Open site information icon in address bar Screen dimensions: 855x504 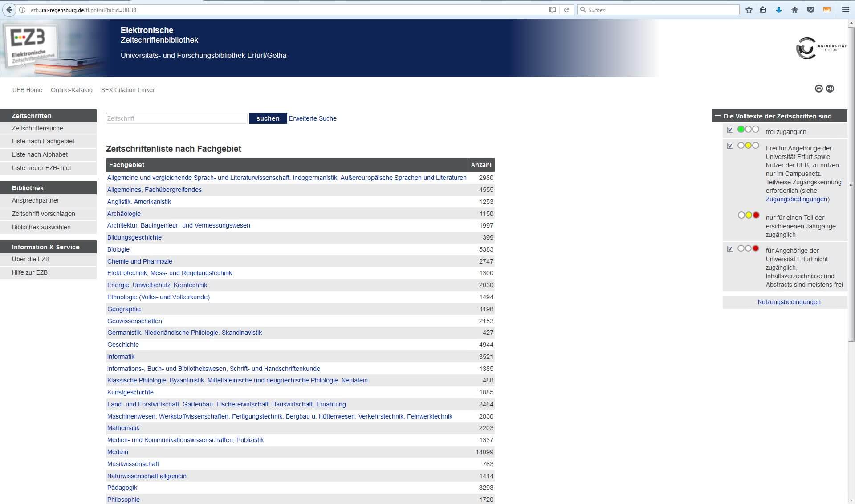22,10
